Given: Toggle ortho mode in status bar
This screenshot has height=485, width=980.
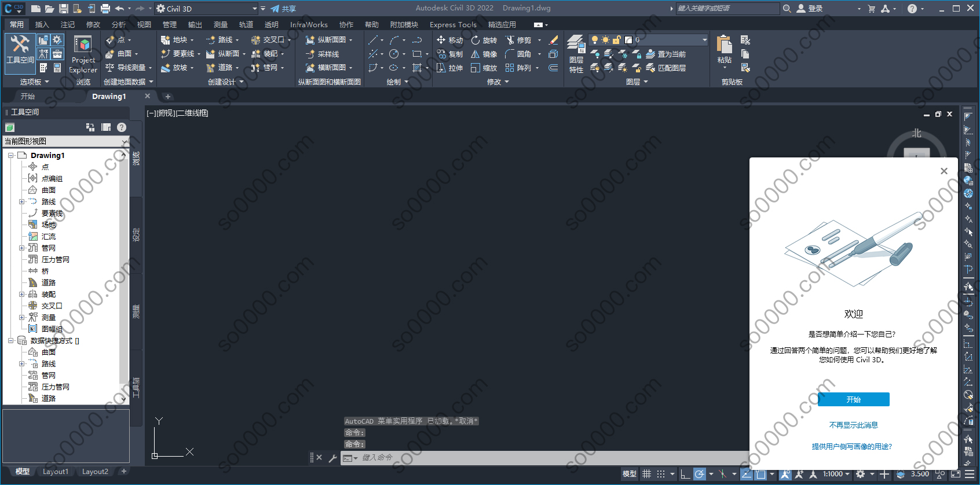Looking at the screenshot, I should click(x=685, y=474).
